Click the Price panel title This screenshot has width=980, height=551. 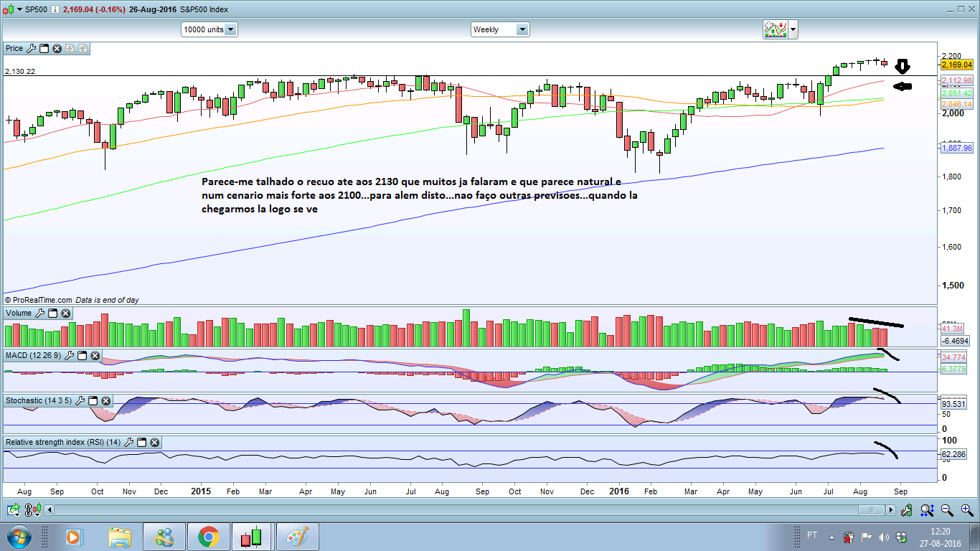point(14,49)
